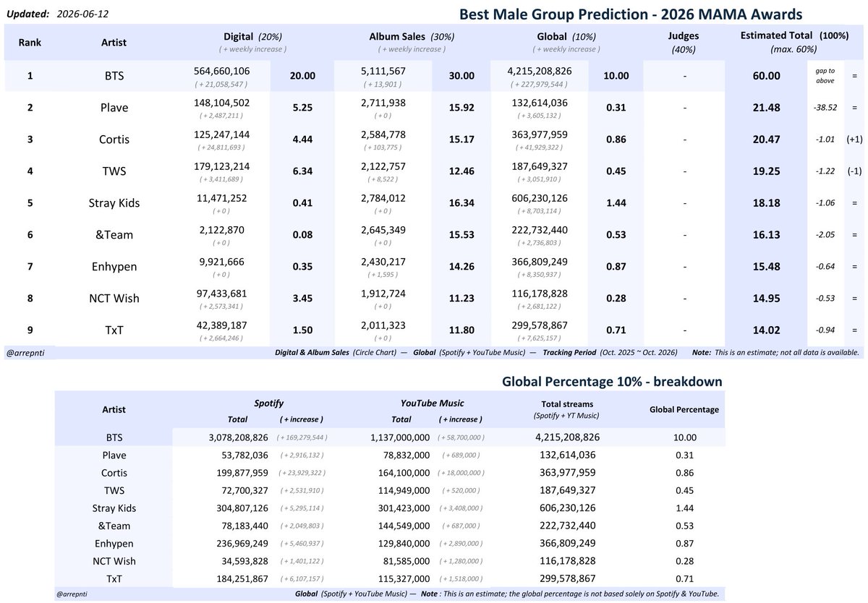Click Cortis weekly increase + 24,811,693
868x603 pixels.
pyautogui.click(x=222, y=147)
